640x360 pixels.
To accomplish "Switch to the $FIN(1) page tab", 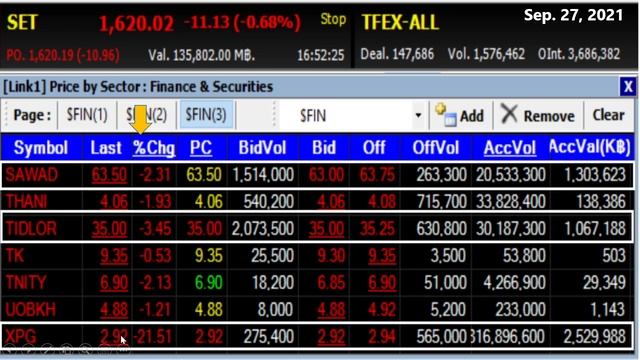I will point(87,115).
